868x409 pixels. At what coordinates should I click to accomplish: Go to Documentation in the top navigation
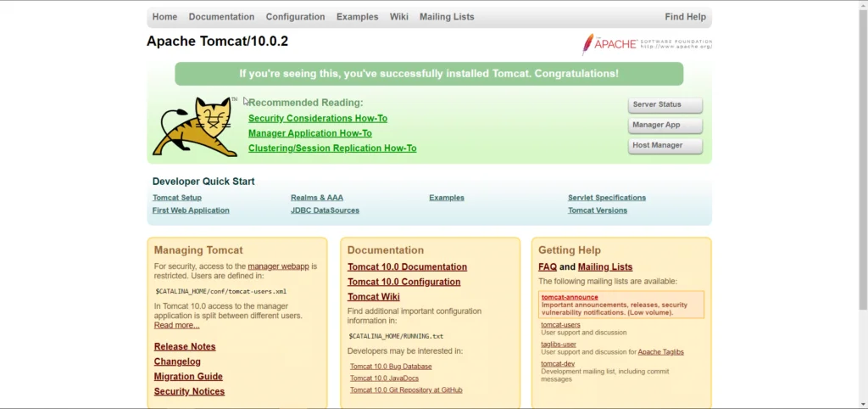tap(221, 17)
